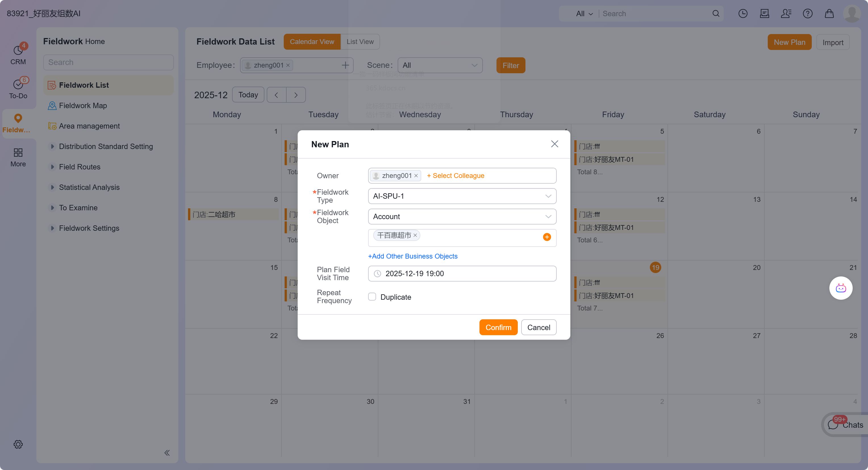Viewport: 868px width, 470px height.
Task: Open 门店:fff event on Friday 5
Action: pyautogui.click(x=619, y=146)
